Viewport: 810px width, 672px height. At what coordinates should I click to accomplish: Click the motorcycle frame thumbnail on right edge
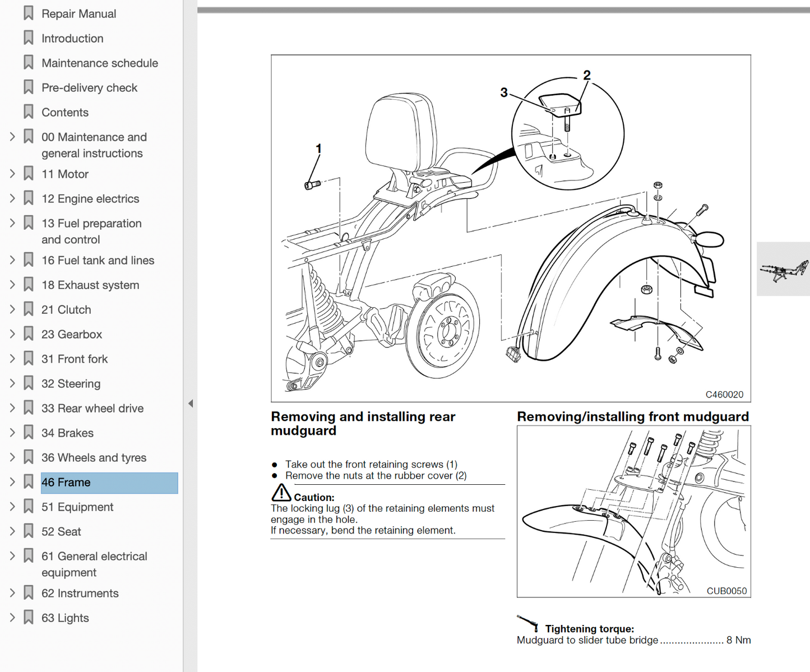[783, 269]
